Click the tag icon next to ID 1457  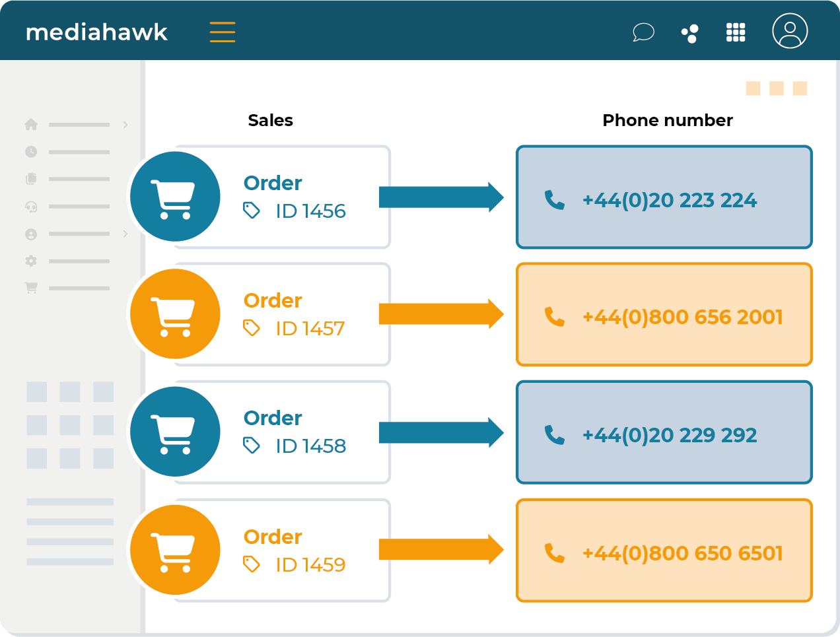click(x=252, y=328)
